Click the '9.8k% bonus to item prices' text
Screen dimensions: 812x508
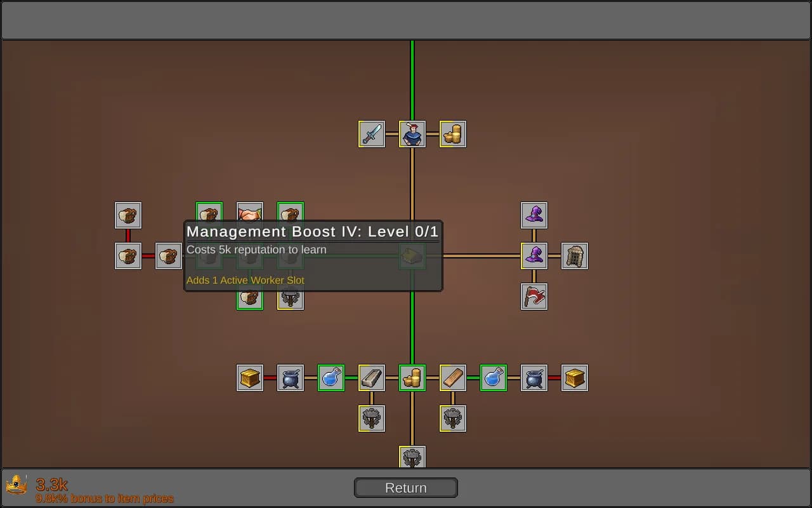pos(105,498)
